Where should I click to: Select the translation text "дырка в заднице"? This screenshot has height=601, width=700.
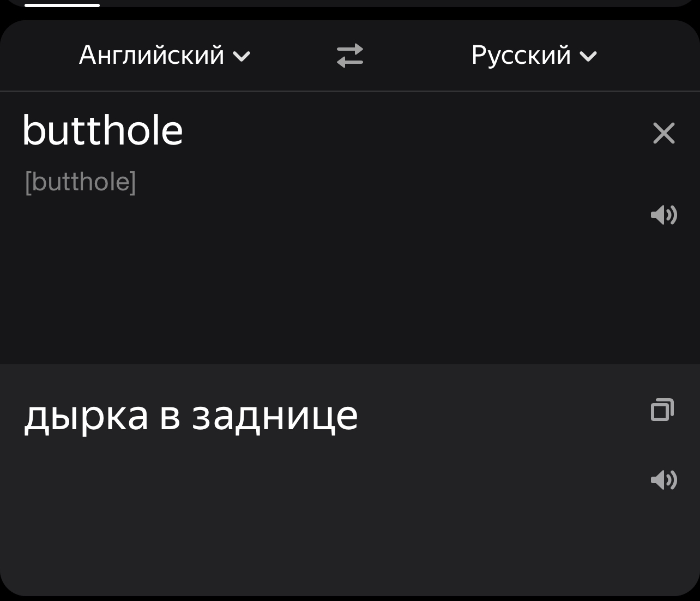point(190,416)
